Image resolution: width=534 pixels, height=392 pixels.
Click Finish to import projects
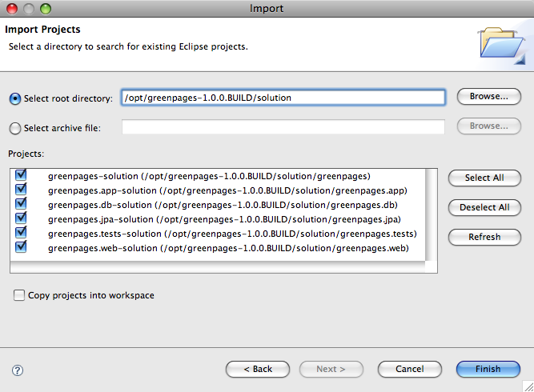(x=488, y=369)
